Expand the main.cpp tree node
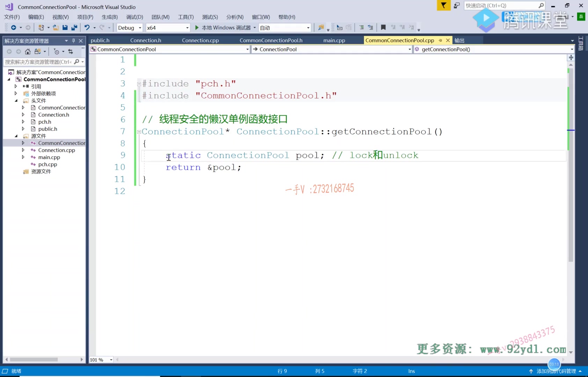This screenshot has width=588, height=377. [23, 157]
